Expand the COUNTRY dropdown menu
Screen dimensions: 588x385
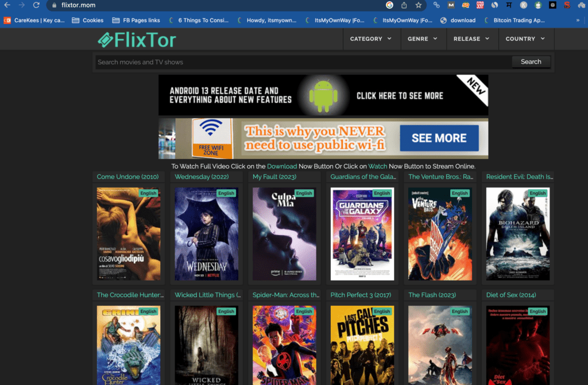525,38
